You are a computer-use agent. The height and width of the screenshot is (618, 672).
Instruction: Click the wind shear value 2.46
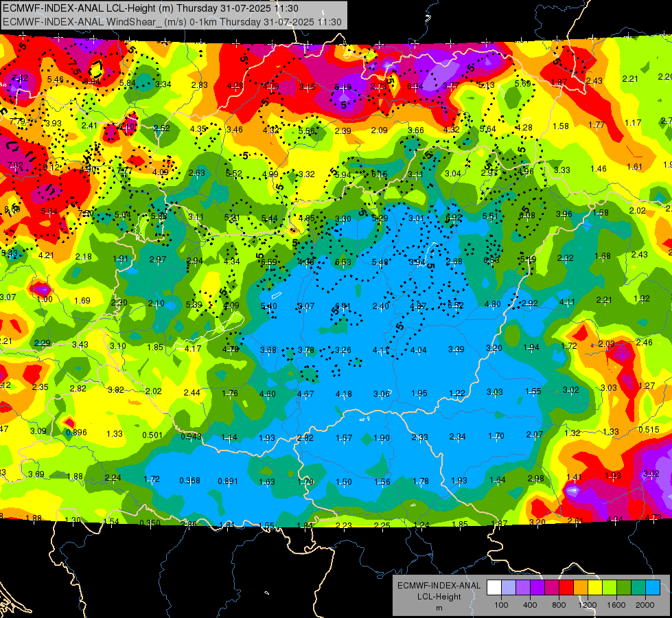pos(644,342)
